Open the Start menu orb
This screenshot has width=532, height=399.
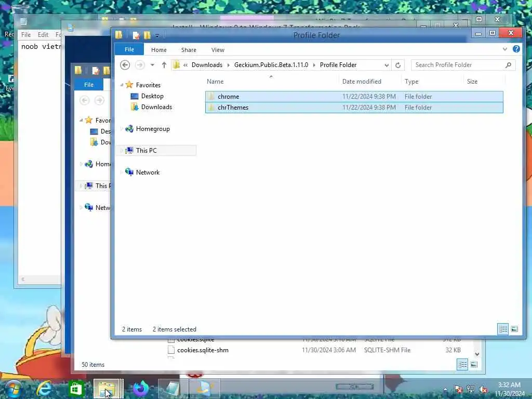tap(13, 389)
